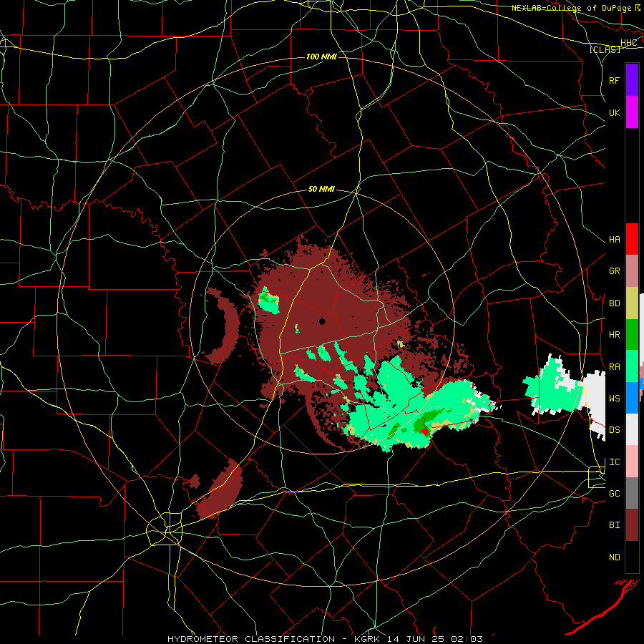Select the yellow BD big drops swatch
This screenshot has height=644, width=644.
pyautogui.click(x=632, y=303)
